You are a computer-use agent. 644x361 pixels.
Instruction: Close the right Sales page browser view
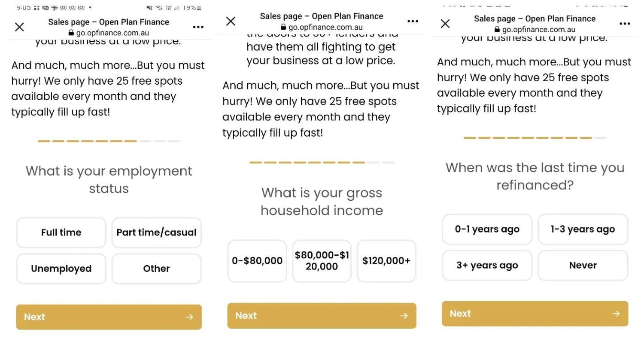445,24
